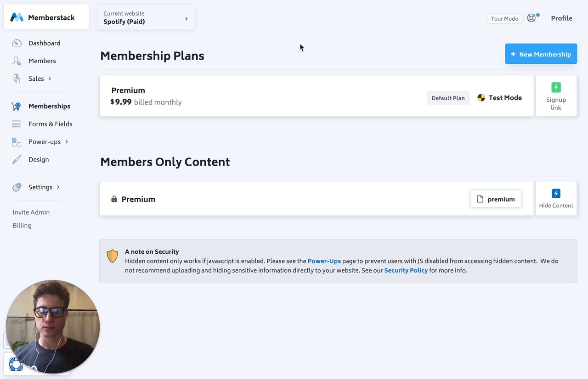Open the Current website selector
Image resolution: width=588 pixels, height=379 pixels.
click(x=146, y=18)
